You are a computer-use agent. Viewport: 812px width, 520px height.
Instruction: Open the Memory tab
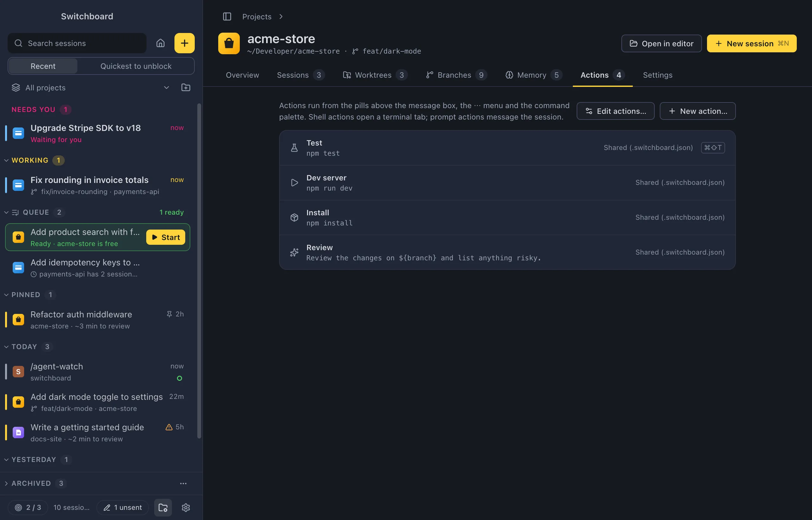click(534, 75)
